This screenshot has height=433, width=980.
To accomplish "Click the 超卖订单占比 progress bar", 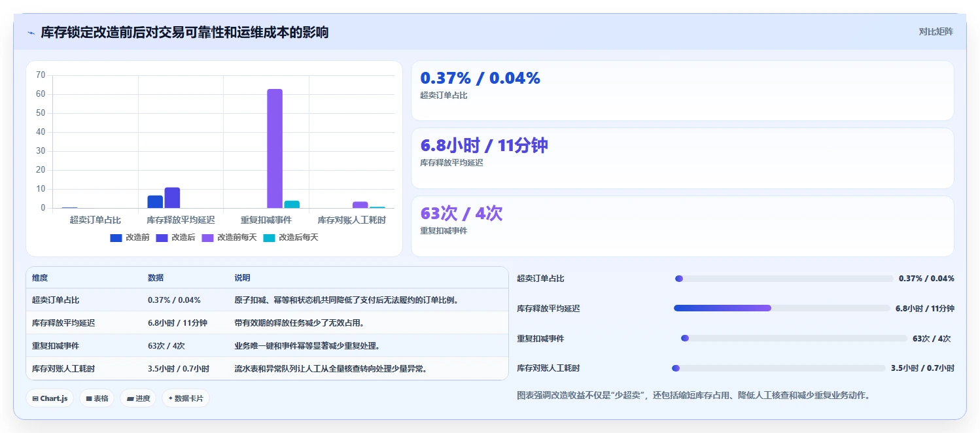I will coord(784,279).
